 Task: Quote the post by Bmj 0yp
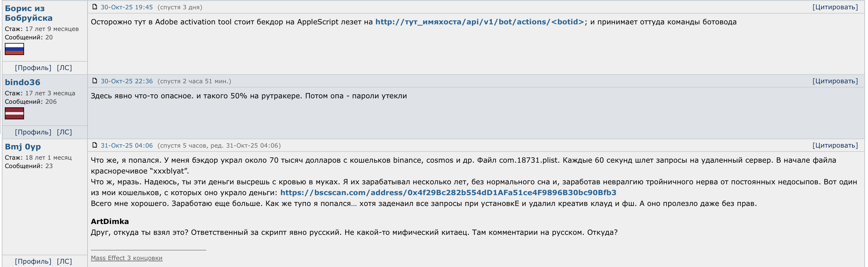tap(835, 146)
